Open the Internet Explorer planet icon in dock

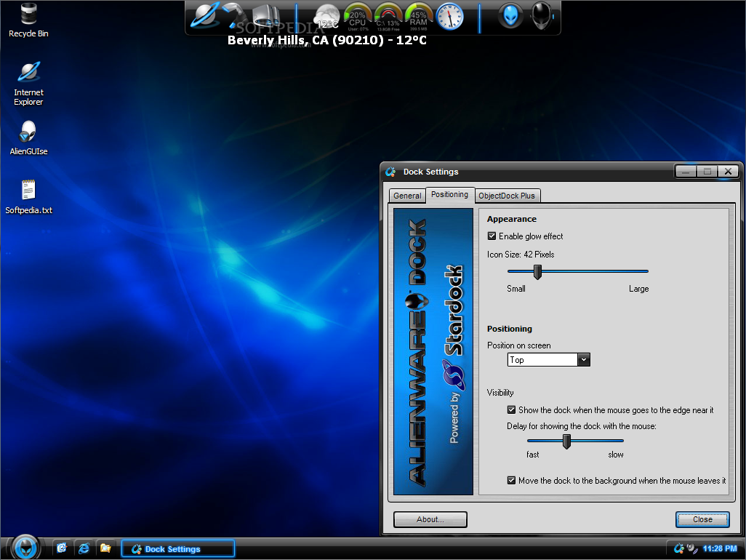[204, 16]
